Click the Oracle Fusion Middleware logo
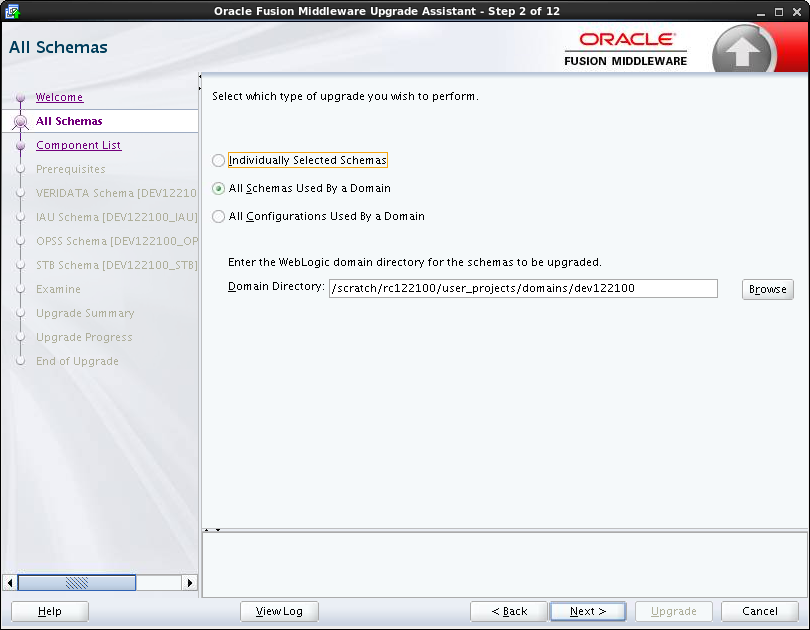This screenshot has width=810, height=630. click(626, 50)
